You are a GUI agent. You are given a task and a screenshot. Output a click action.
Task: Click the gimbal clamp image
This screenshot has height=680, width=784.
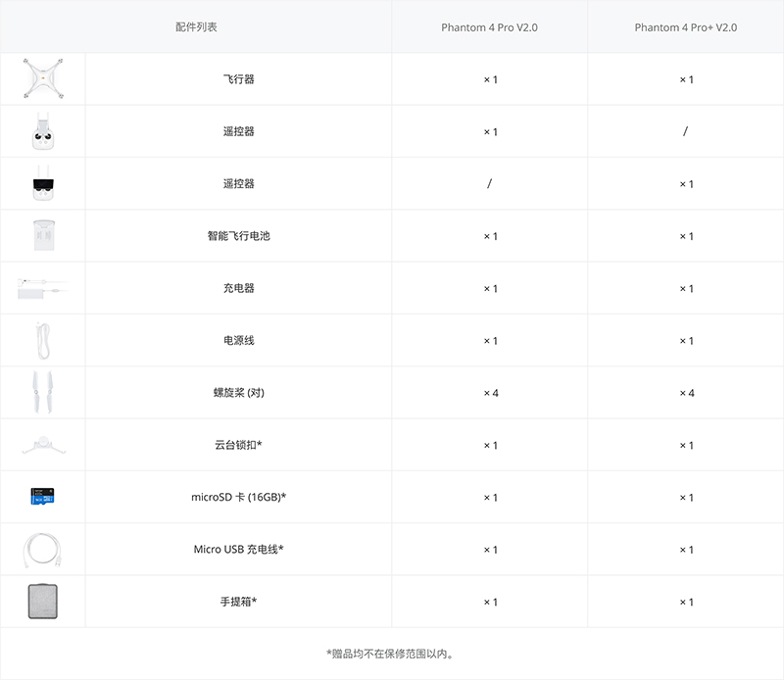click(x=42, y=446)
